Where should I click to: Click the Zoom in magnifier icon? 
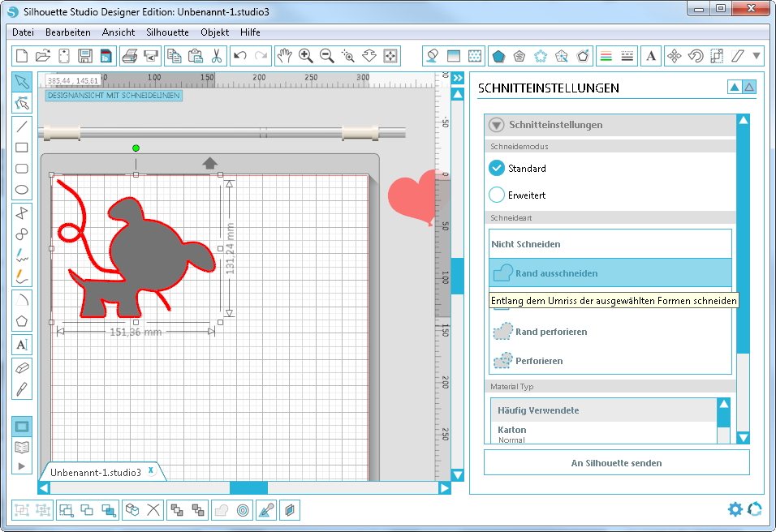coord(306,56)
